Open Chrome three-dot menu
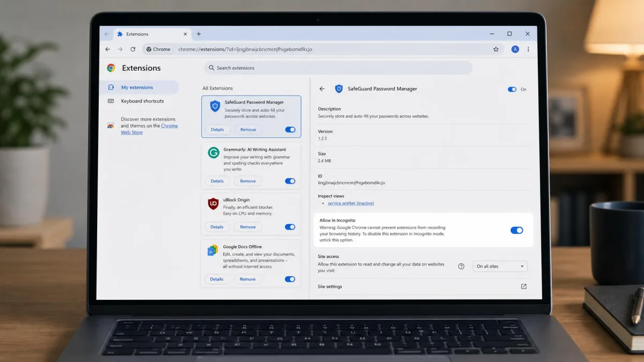 coord(528,49)
